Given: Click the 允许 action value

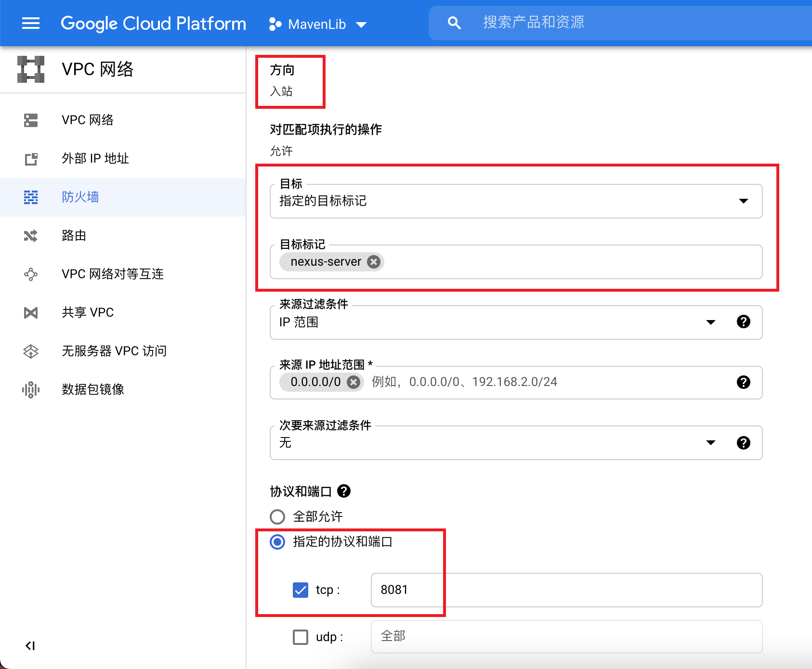Looking at the screenshot, I should [281, 151].
